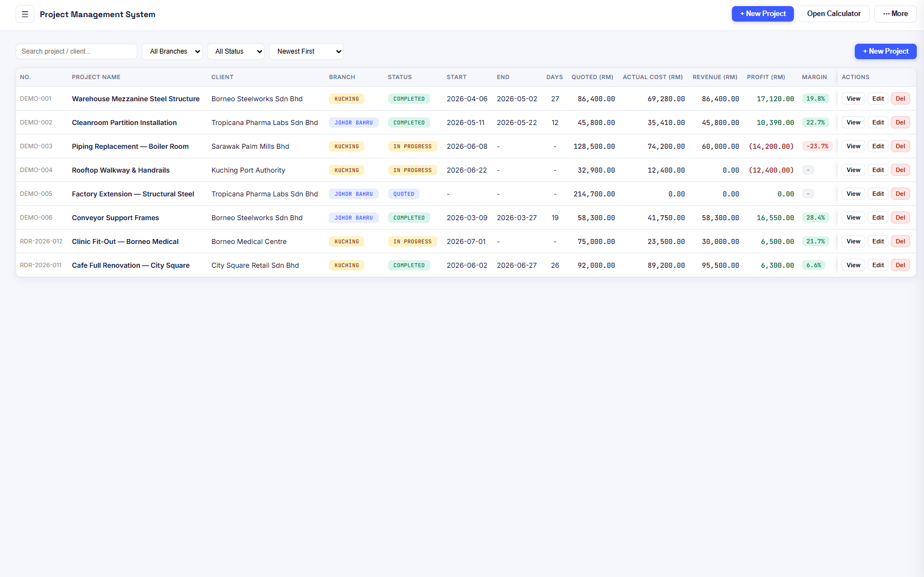View the Clinic Fit-Out — Borneo Medical project
Viewport: 924px width, 577px height.
coord(853,242)
